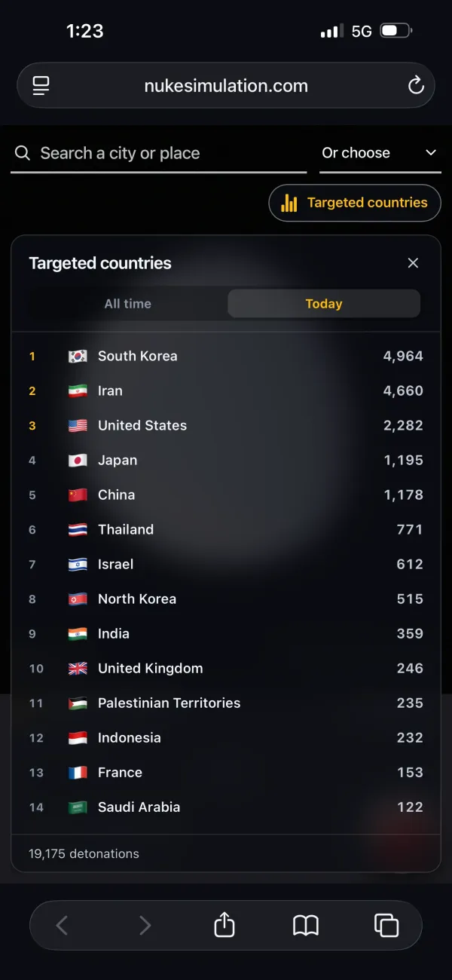Focus the city or place search field

(x=159, y=154)
